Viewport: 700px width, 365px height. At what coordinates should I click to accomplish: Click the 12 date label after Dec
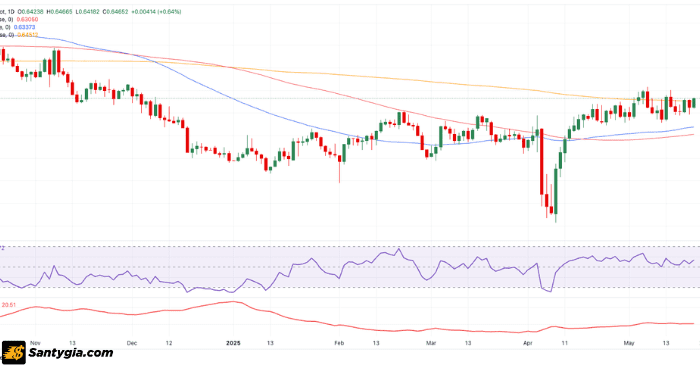coord(169,343)
